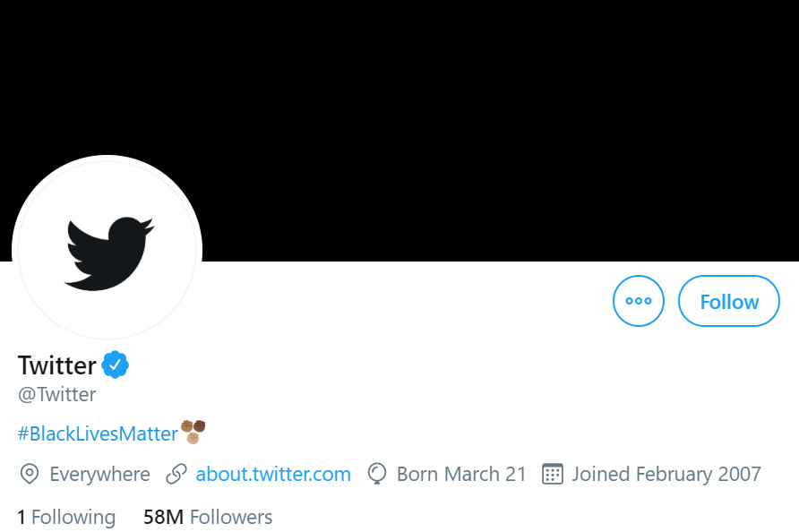Click the location pin icon
The image size is (799, 532).
pyautogui.click(x=29, y=474)
